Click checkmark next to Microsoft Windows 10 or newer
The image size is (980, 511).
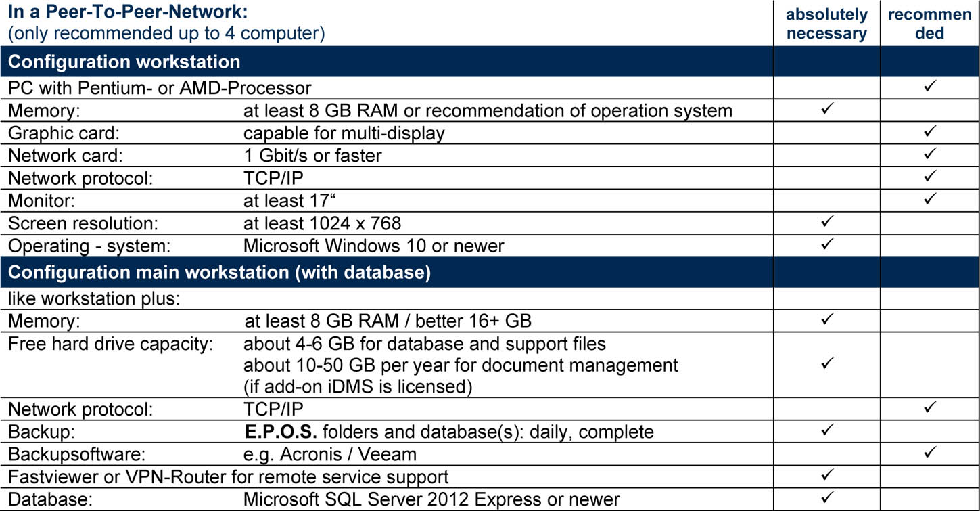827,242
